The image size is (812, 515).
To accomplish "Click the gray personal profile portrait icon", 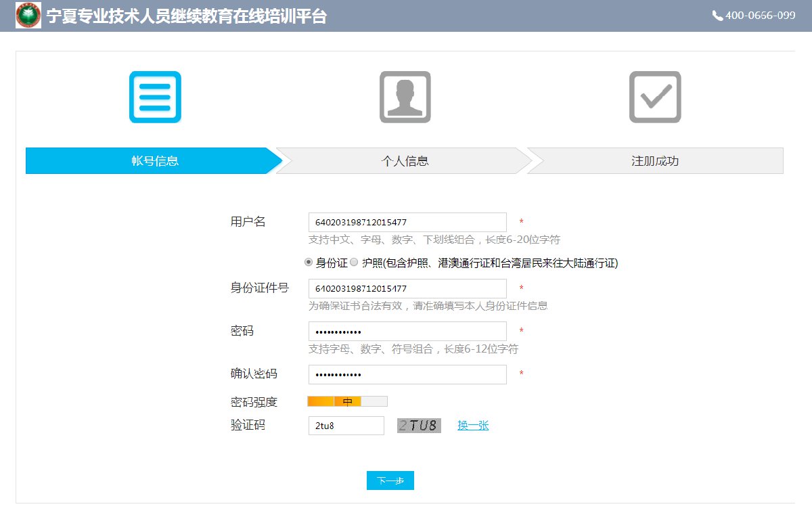I will pyautogui.click(x=405, y=97).
